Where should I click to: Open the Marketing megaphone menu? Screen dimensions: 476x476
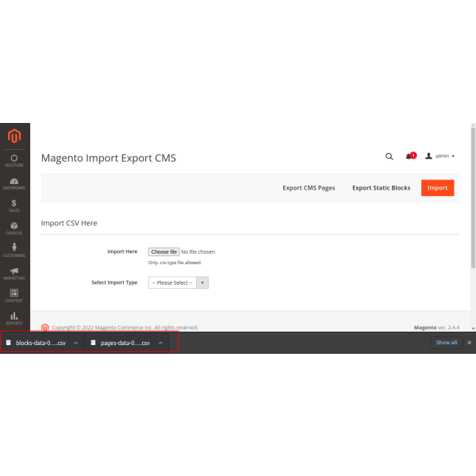point(14,273)
